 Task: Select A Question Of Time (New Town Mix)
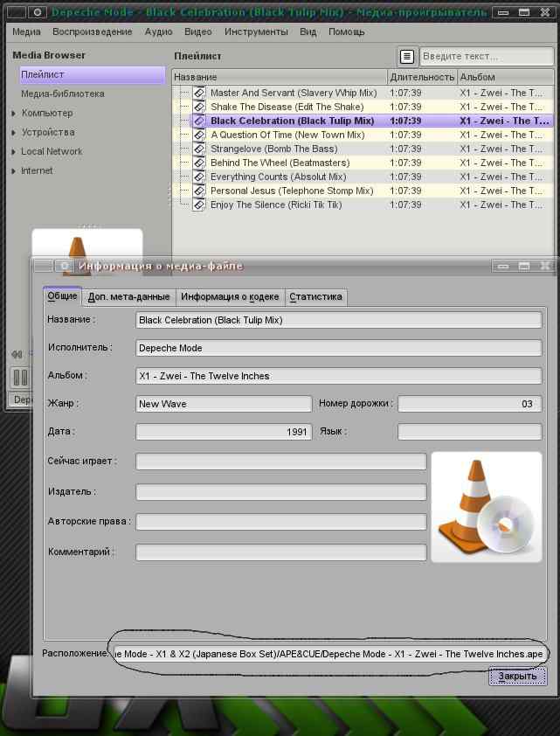[x=287, y=135]
